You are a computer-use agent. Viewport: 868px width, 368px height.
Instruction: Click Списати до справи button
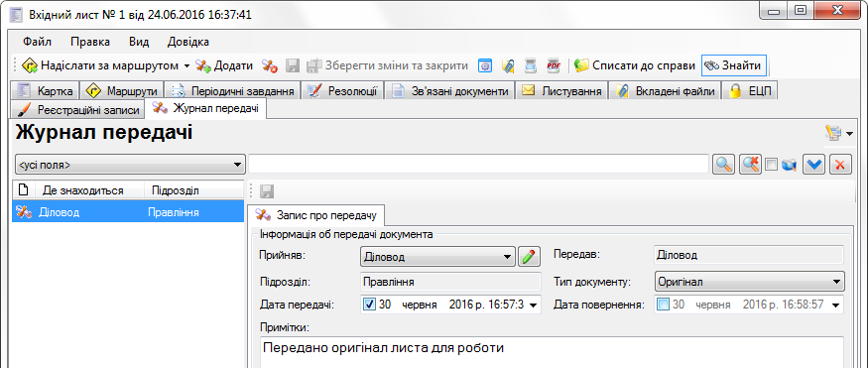point(635,65)
